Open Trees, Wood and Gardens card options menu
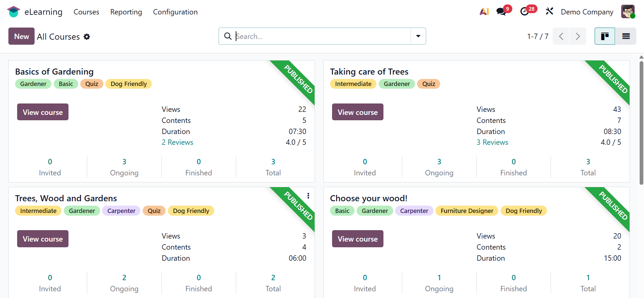 click(308, 196)
